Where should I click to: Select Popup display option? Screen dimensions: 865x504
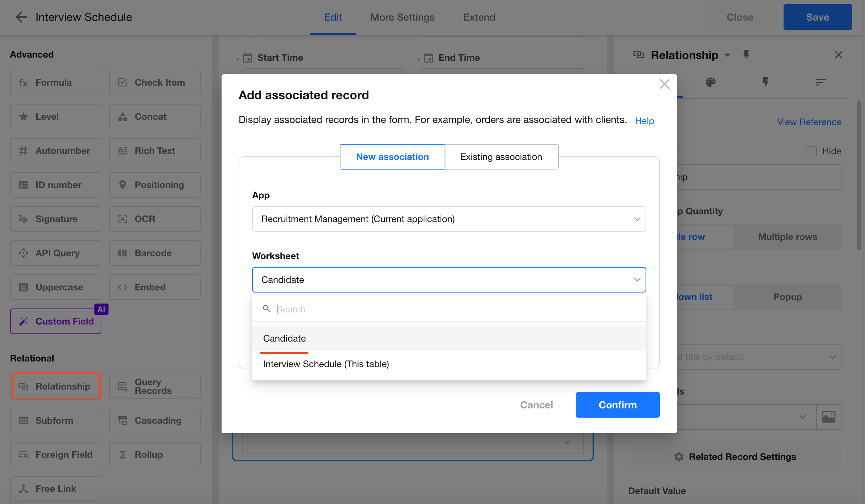(787, 297)
